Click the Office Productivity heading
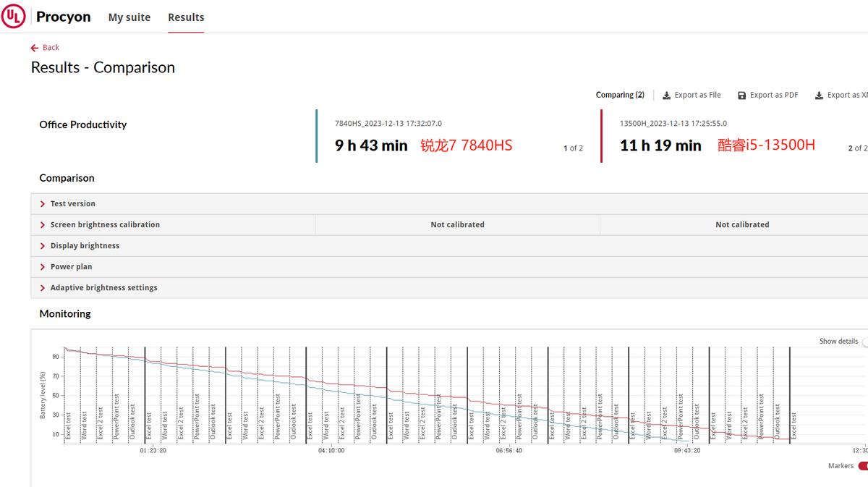868x487 pixels. tap(83, 124)
